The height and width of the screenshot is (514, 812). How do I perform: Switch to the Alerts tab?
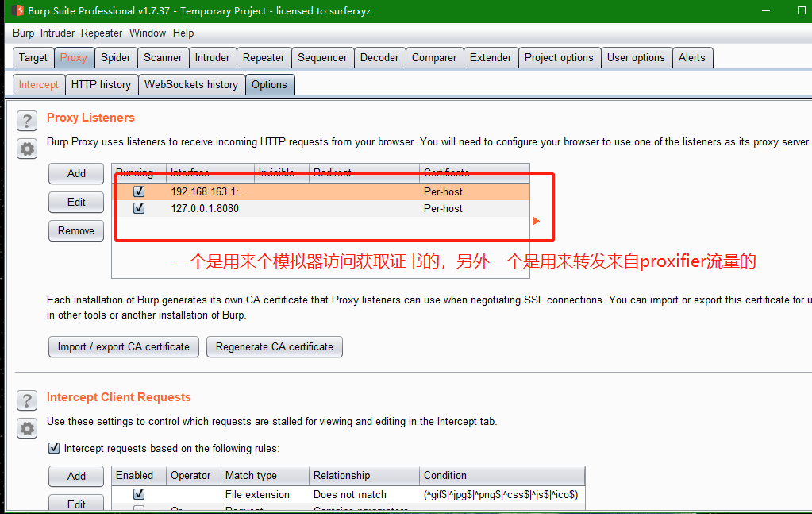(x=692, y=57)
